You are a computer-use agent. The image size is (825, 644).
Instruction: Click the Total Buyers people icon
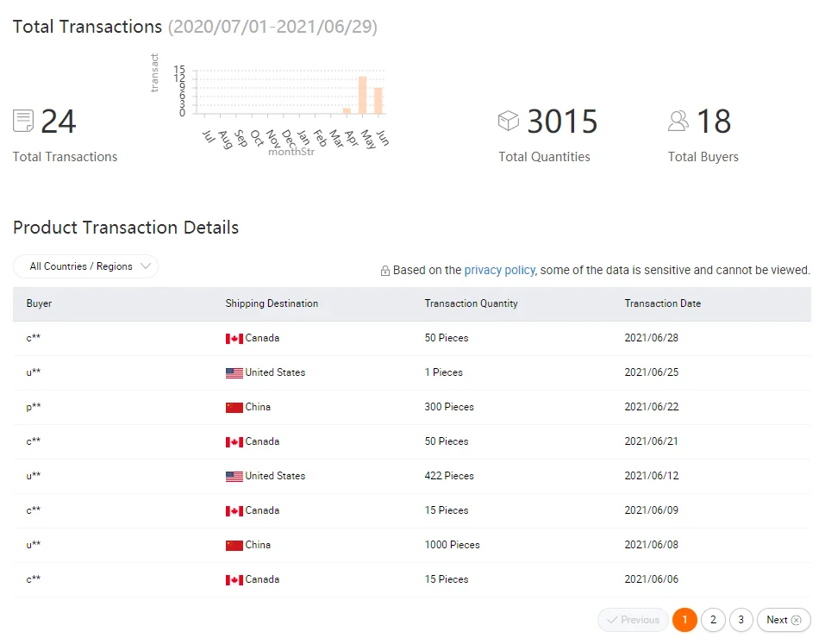(678, 121)
